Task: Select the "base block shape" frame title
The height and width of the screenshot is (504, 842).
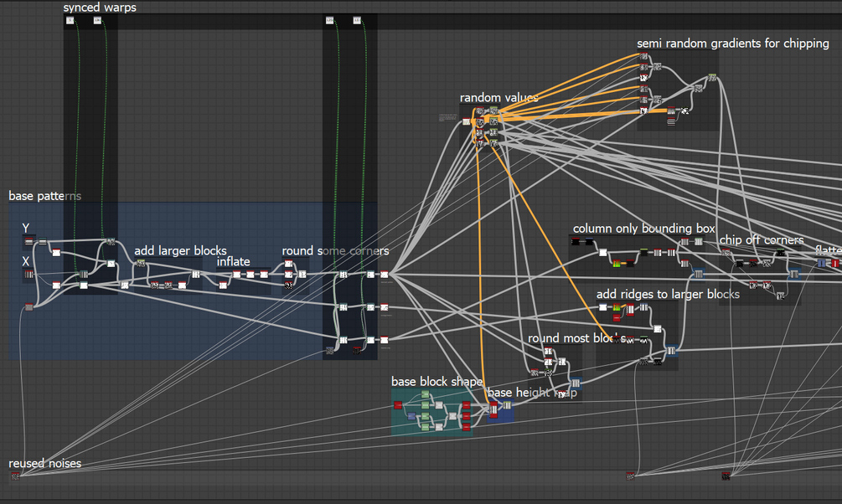Action: point(436,382)
